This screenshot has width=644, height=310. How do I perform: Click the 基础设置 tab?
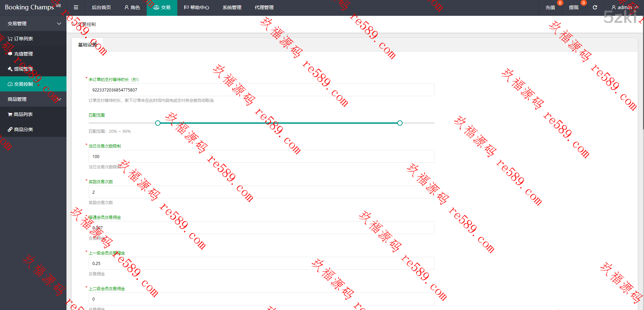click(x=87, y=45)
